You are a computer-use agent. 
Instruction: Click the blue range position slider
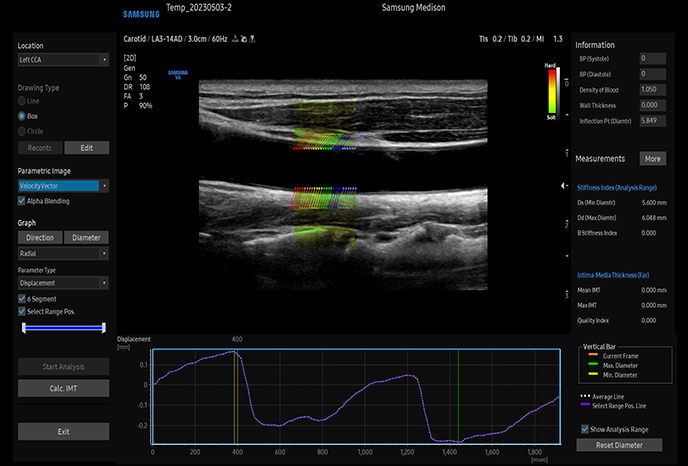click(x=63, y=326)
